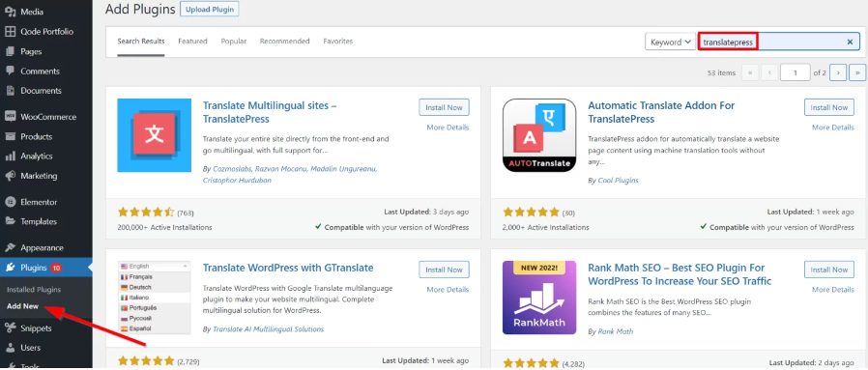Screen dimensions: 868x370
Task: Click the WooCommerce icon in sidebar
Action: (x=10, y=117)
